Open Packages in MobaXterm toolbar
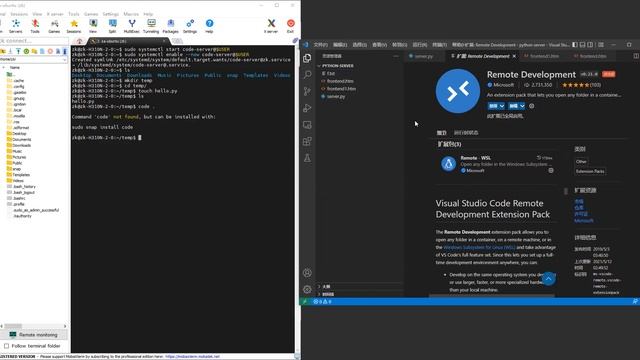Screen dimensions: 640x360 tap(171, 26)
